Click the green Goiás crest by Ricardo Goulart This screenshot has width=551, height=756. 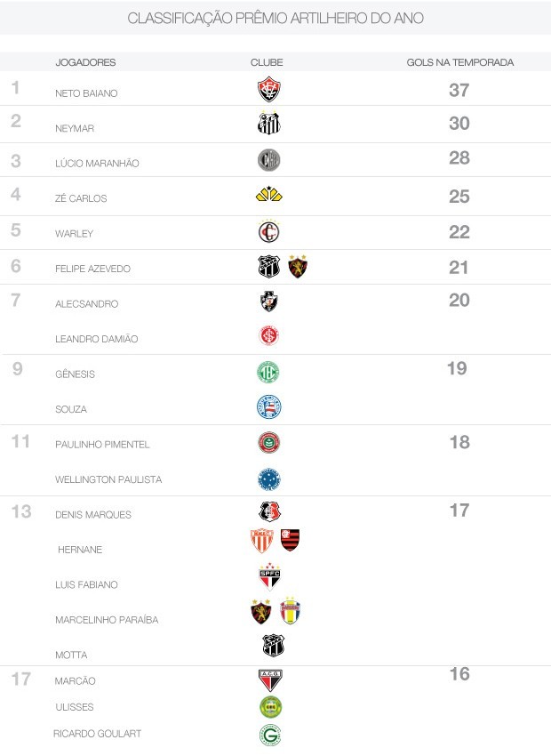[268, 736]
